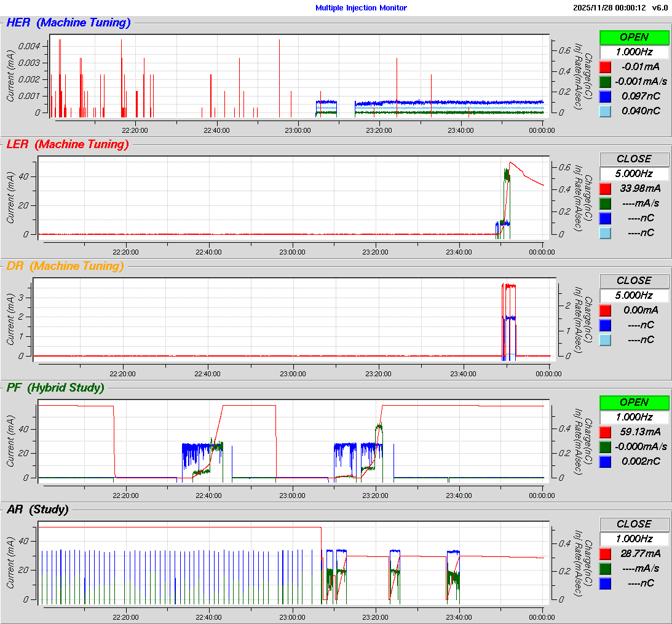The height and width of the screenshot is (624, 672).
Task: Click the red swatch beside HER -0.01mA
Action: 605,66
